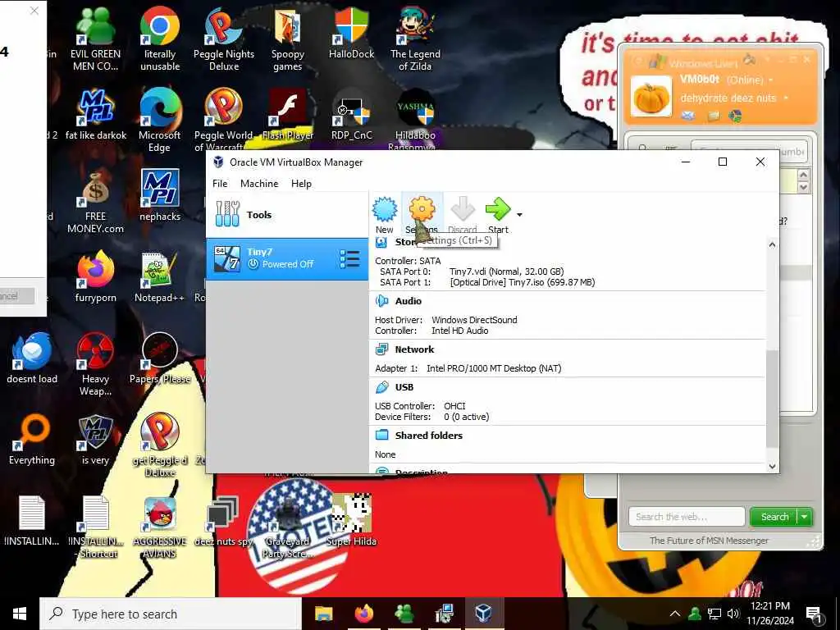Screen dimensions: 840x630
Task: Click the Windows Start button
Action: (x=20, y=614)
